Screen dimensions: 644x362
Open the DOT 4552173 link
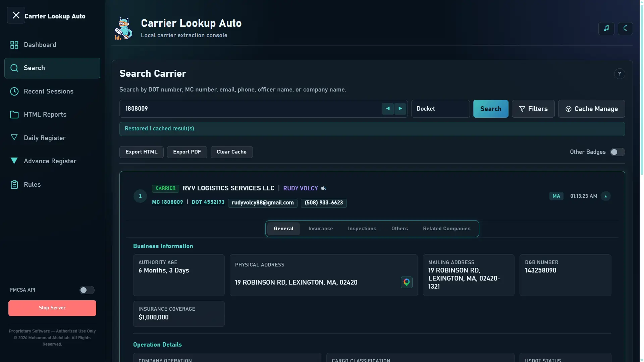tap(208, 202)
